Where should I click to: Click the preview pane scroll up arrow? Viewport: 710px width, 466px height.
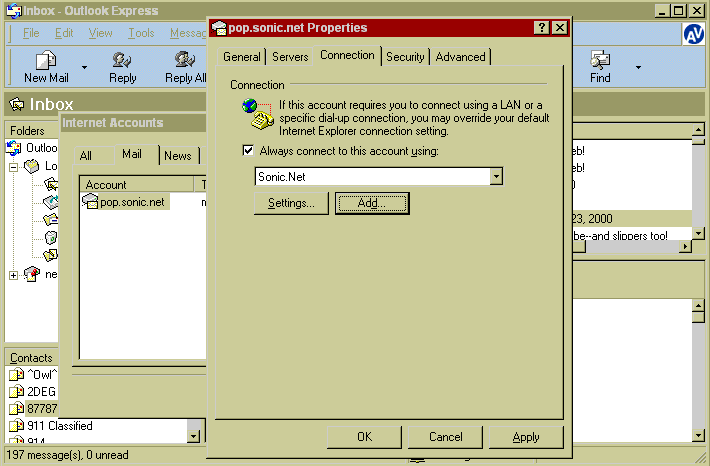click(698, 306)
